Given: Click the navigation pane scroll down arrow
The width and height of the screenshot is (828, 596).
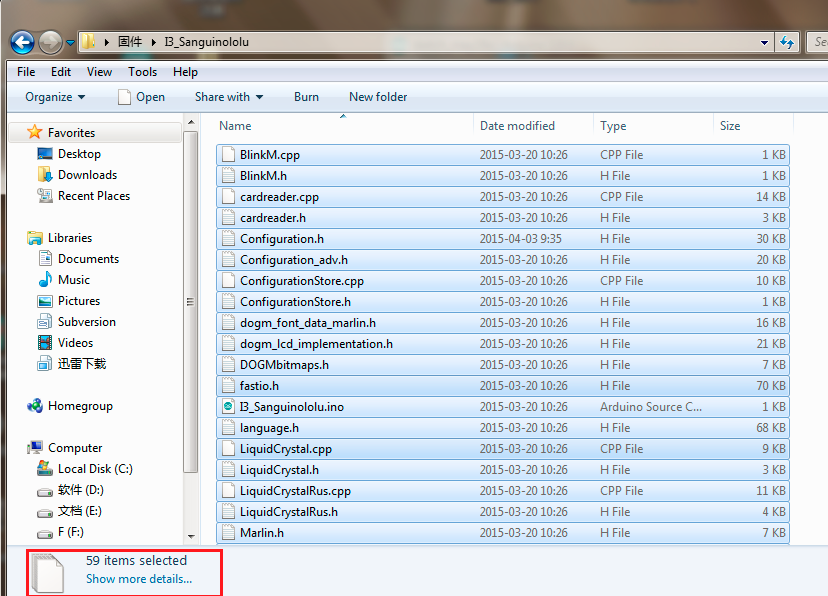Looking at the screenshot, I should (190, 537).
